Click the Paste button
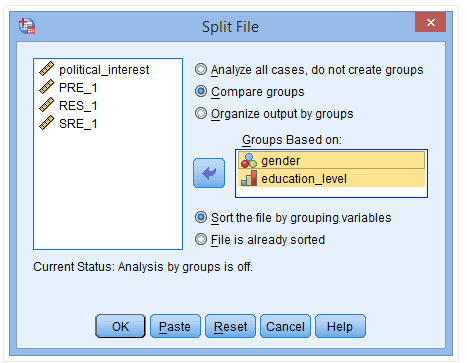 (175, 326)
